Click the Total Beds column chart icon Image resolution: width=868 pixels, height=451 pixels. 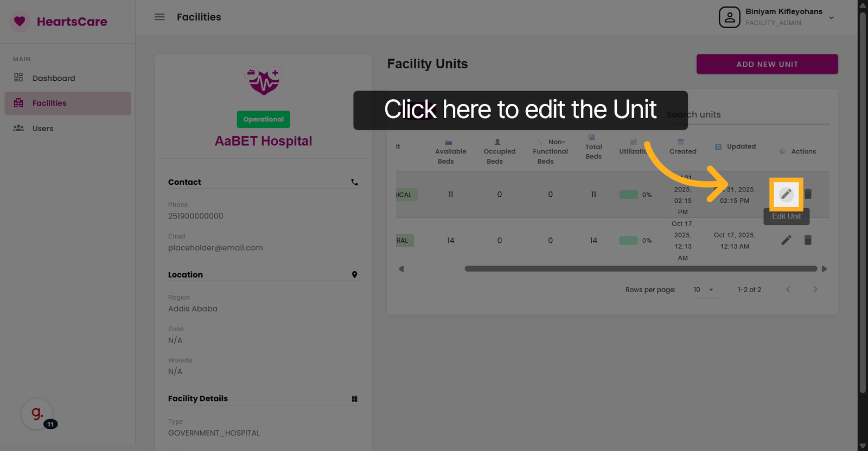point(591,137)
